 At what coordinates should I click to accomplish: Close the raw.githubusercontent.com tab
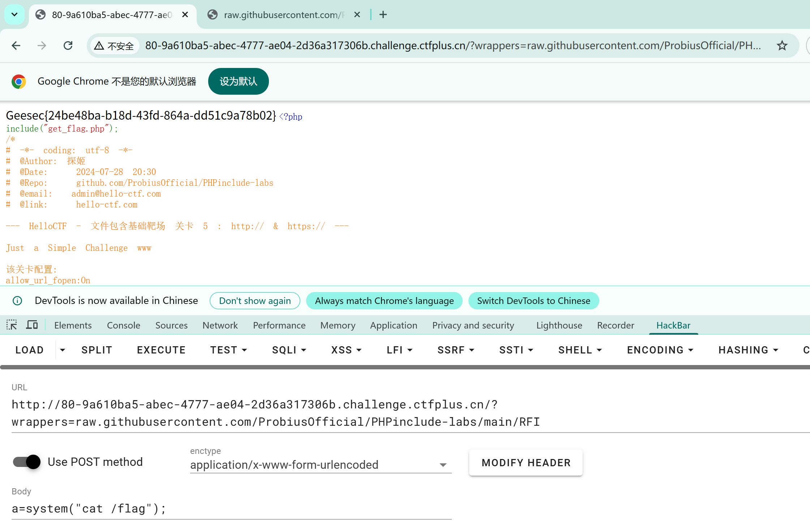pyautogui.click(x=357, y=14)
